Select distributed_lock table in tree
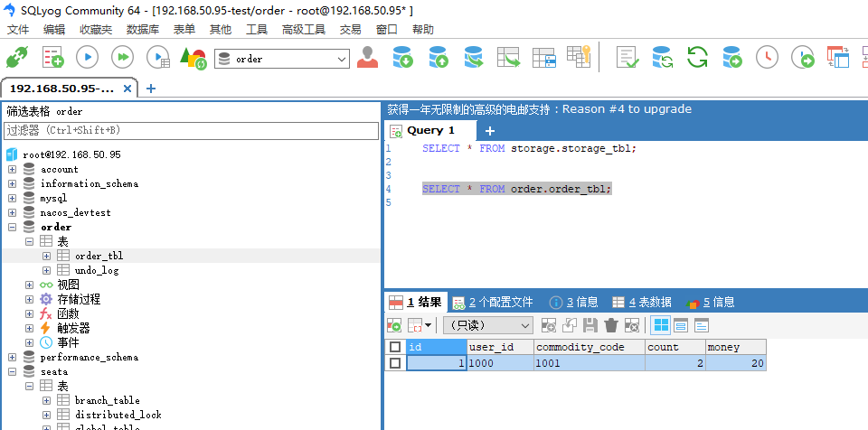Viewport: 868px width, 430px height. [118, 415]
